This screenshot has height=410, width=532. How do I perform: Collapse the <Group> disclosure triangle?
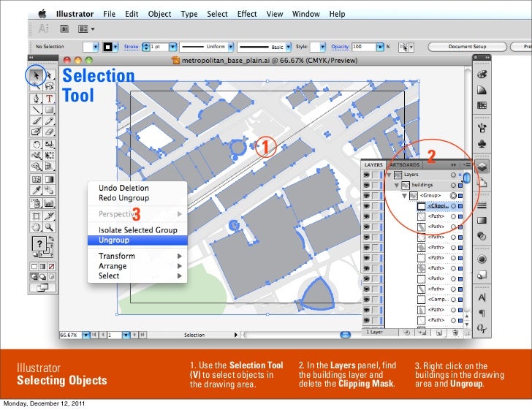click(x=404, y=196)
